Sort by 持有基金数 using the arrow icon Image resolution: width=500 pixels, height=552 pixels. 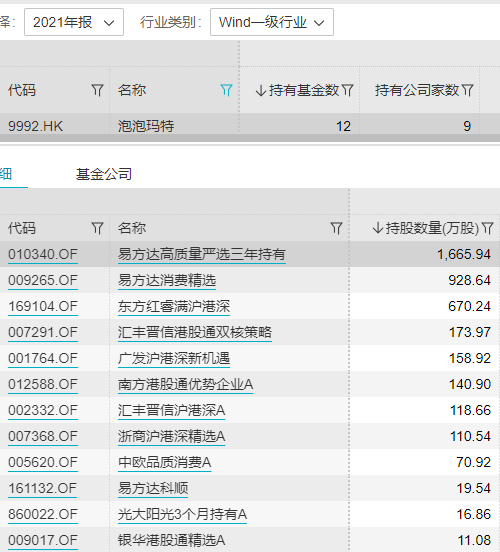[x=261, y=90]
